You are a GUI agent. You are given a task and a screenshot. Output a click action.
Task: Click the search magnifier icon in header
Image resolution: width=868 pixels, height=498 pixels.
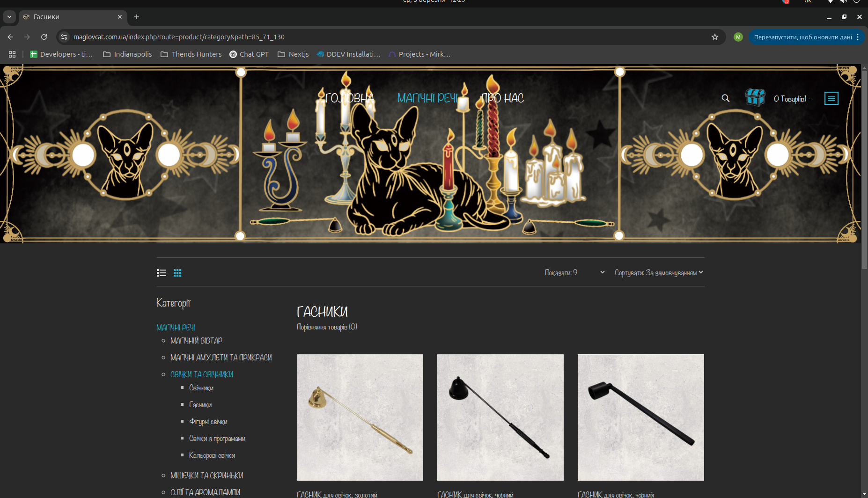pos(725,98)
